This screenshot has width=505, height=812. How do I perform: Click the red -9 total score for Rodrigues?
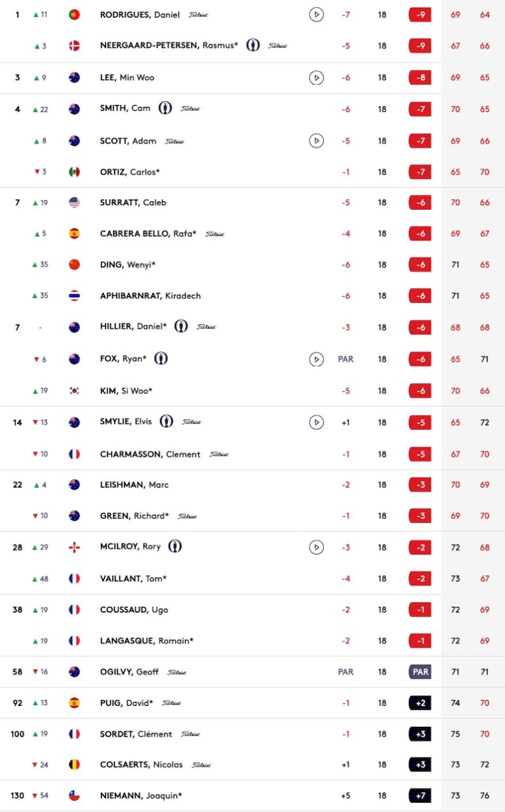420,14
